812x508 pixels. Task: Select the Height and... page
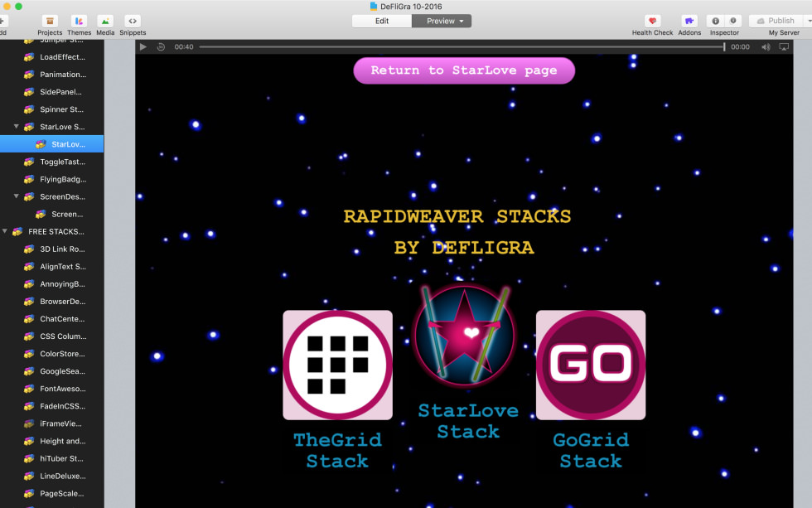[x=51, y=441]
